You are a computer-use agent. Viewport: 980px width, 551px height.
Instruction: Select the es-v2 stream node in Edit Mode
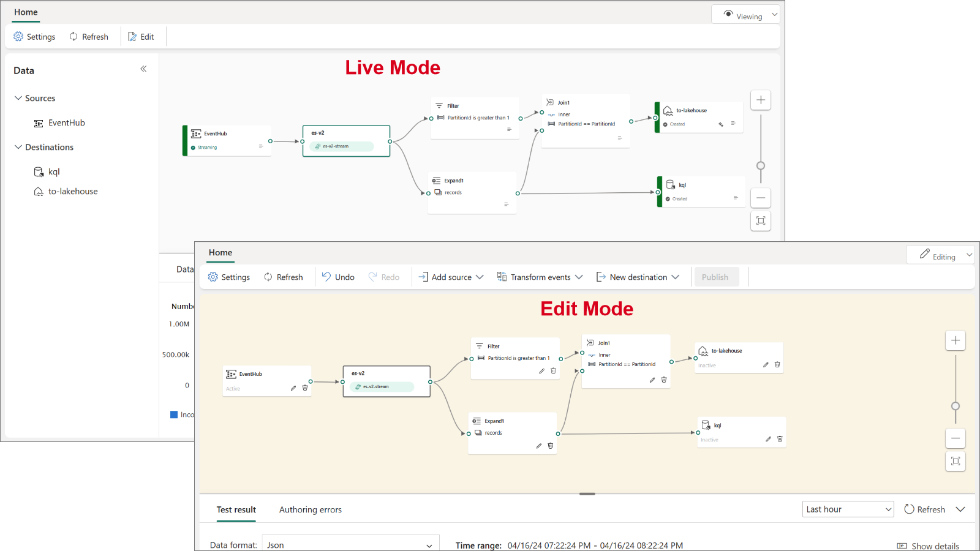click(x=386, y=381)
